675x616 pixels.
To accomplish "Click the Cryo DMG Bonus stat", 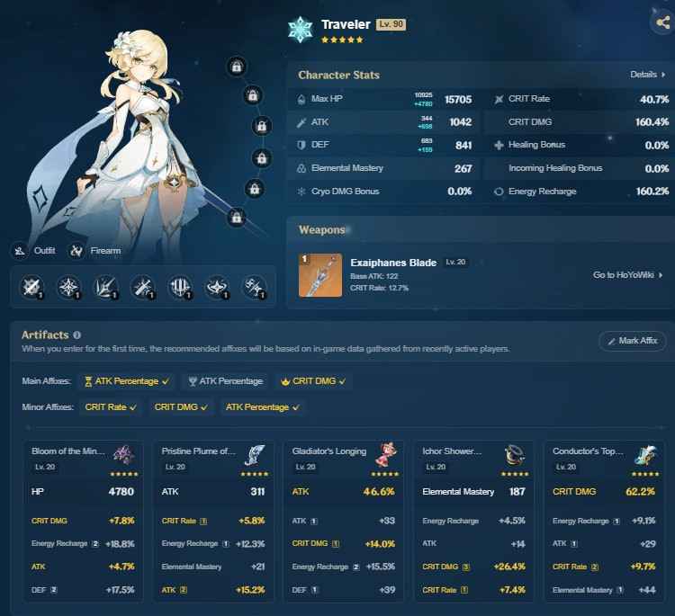I will [x=384, y=192].
